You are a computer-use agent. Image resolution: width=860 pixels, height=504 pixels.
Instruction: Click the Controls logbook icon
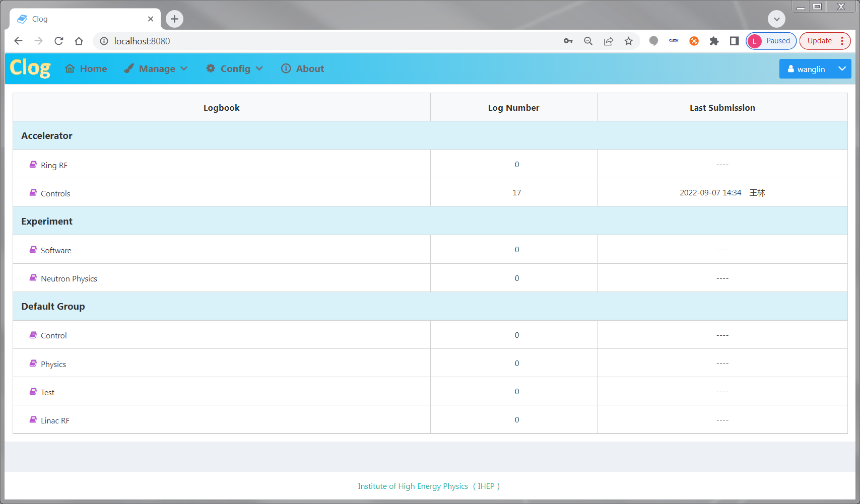click(33, 192)
